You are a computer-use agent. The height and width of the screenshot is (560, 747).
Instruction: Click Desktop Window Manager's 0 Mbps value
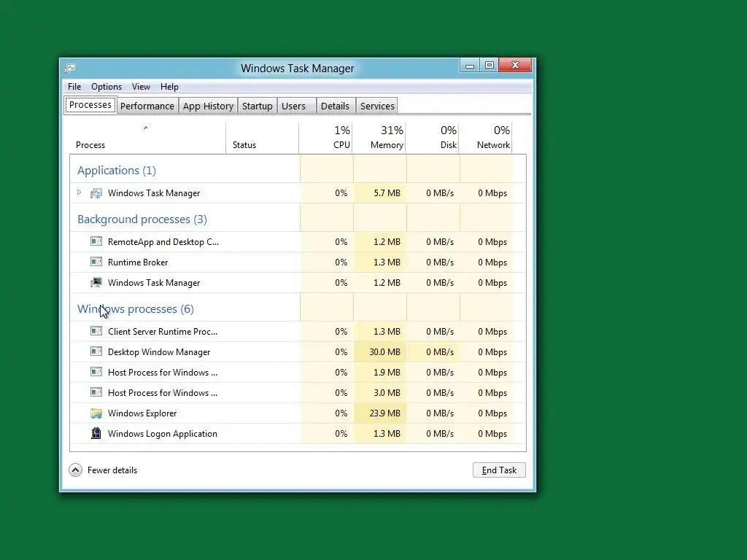[492, 352]
